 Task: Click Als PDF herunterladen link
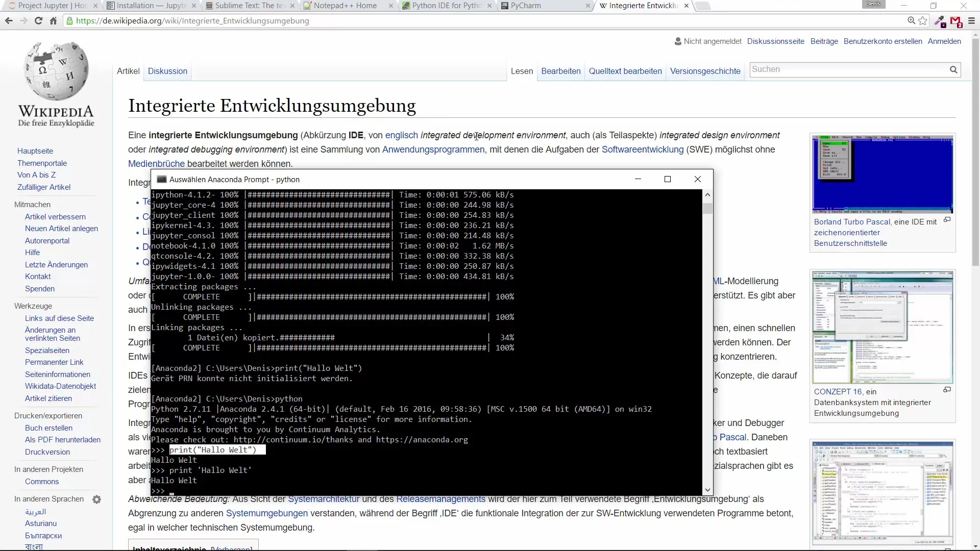tap(63, 440)
